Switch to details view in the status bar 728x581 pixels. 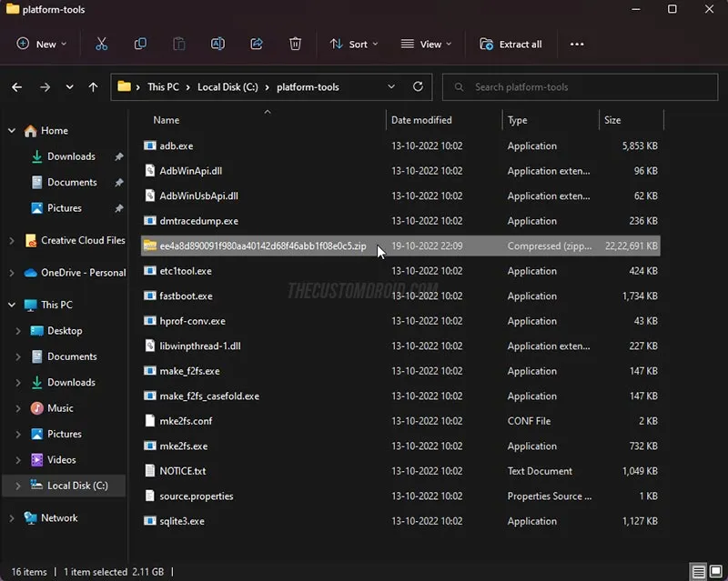click(699, 572)
